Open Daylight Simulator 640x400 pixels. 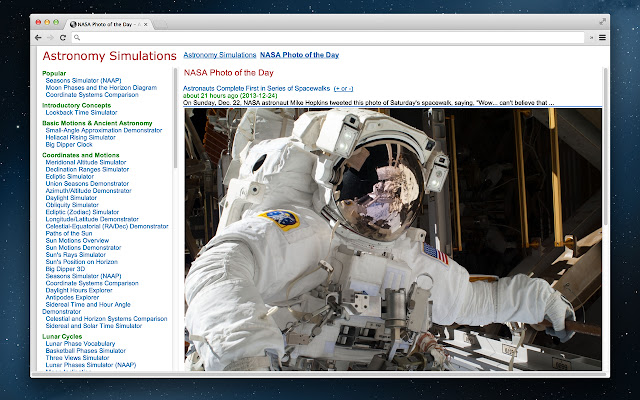(x=71, y=198)
